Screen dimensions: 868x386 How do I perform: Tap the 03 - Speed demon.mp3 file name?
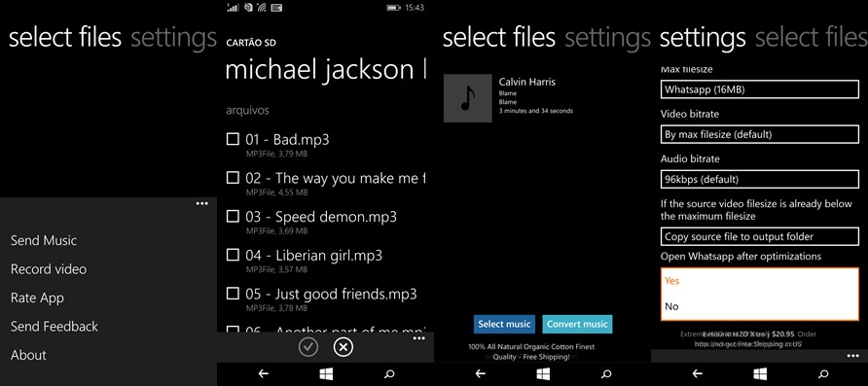pos(321,217)
